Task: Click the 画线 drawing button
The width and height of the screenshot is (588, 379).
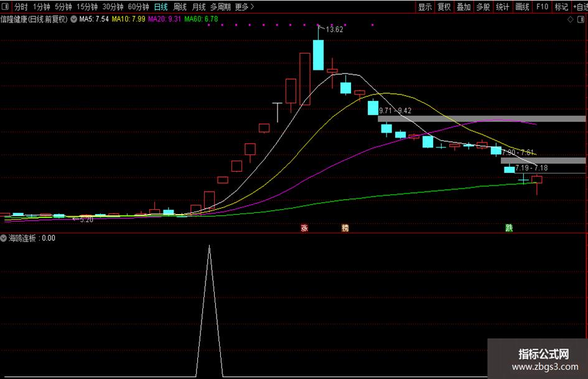Action: (522, 7)
